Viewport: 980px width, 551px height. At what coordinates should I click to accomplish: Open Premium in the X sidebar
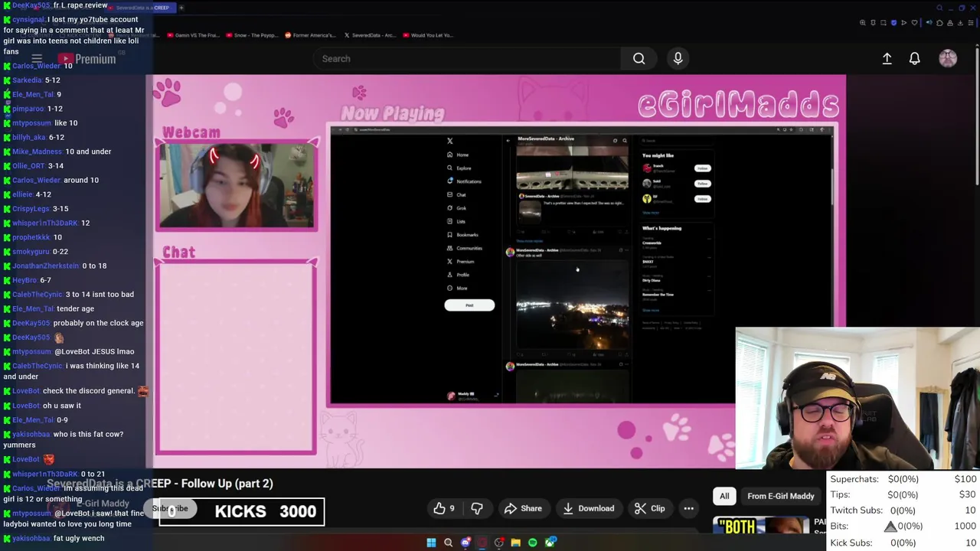coord(460,262)
